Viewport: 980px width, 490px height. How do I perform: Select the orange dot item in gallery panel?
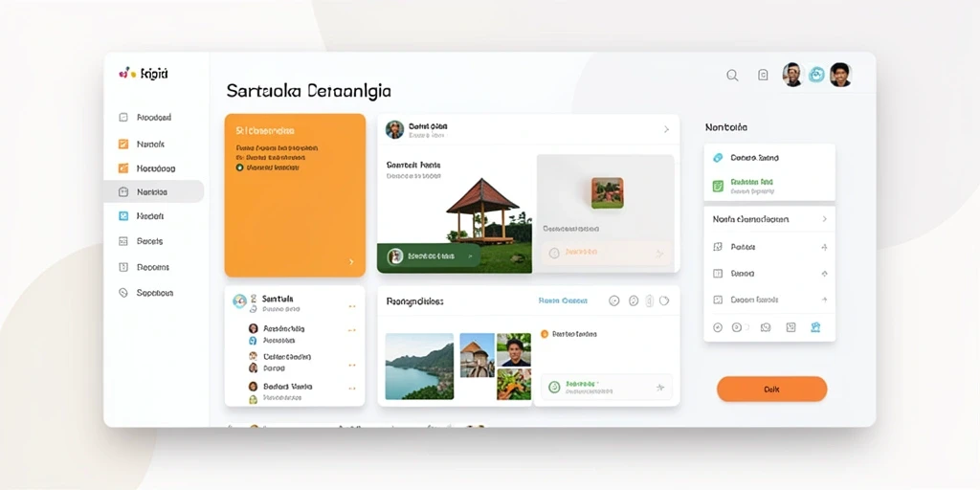544,334
